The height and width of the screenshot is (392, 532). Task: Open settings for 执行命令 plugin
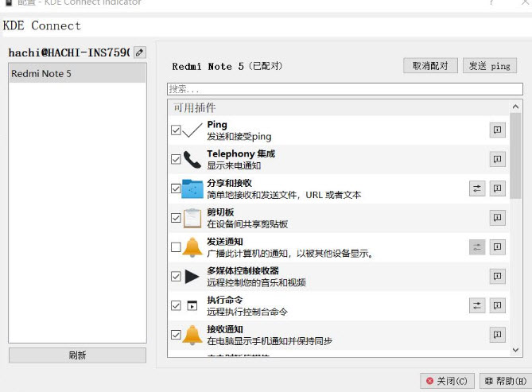(477, 305)
